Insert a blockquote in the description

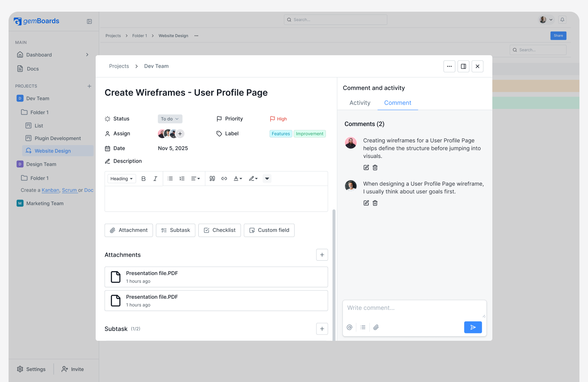tap(212, 178)
